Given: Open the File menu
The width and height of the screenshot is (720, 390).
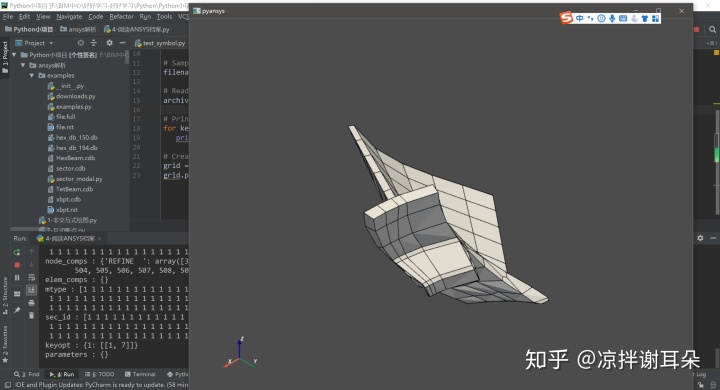Looking at the screenshot, I should click(x=8, y=17).
